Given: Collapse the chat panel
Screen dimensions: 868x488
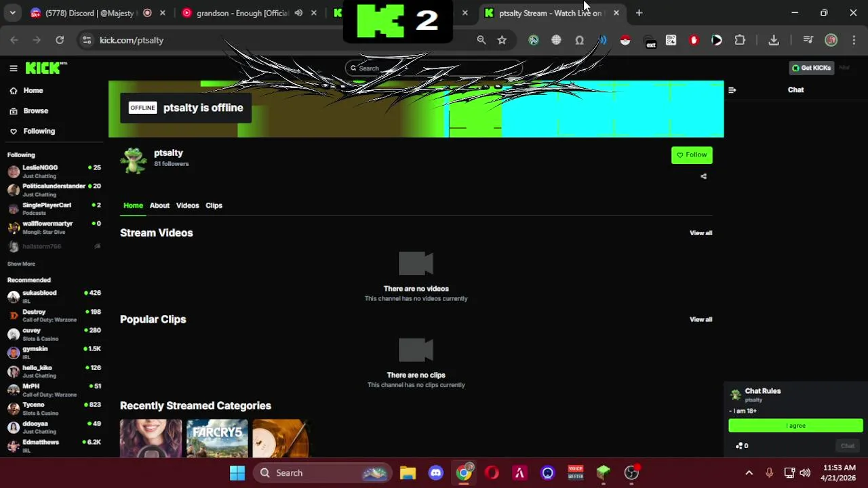Looking at the screenshot, I should click(732, 89).
